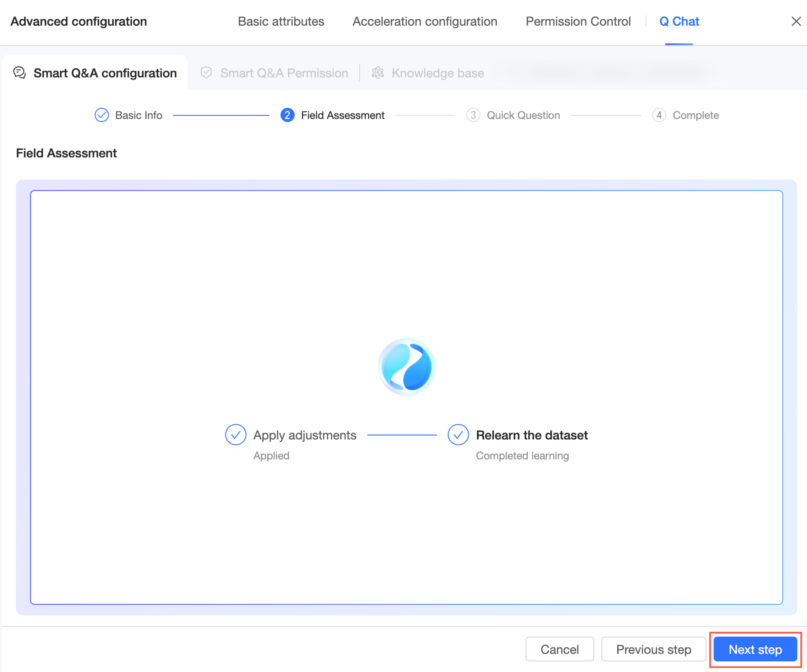The width and height of the screenshot is (807, 672).
Task: Switch to the Basic attributes tab
Action: tap(281, 21)
